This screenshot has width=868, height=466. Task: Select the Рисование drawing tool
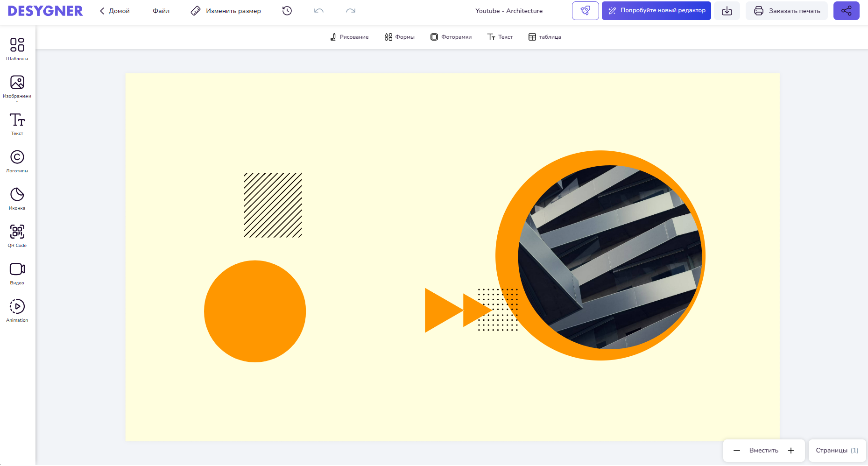click(349, 37)
